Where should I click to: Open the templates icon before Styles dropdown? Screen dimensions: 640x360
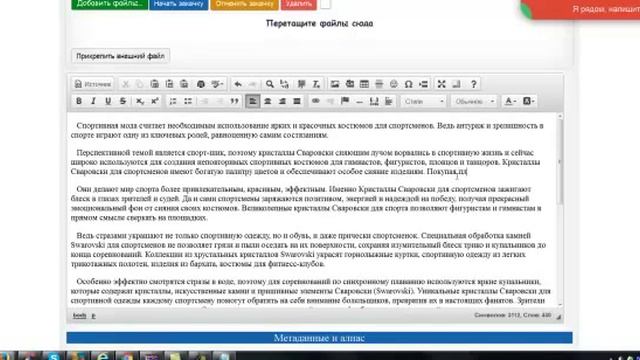(x=389, y=101)
